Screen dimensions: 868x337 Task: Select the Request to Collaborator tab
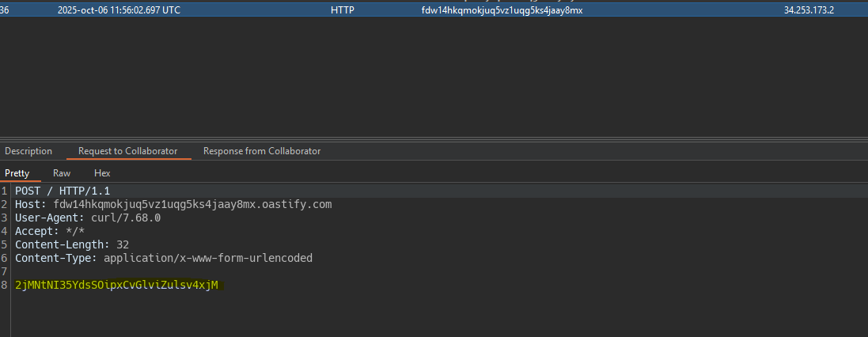[127, 151]
